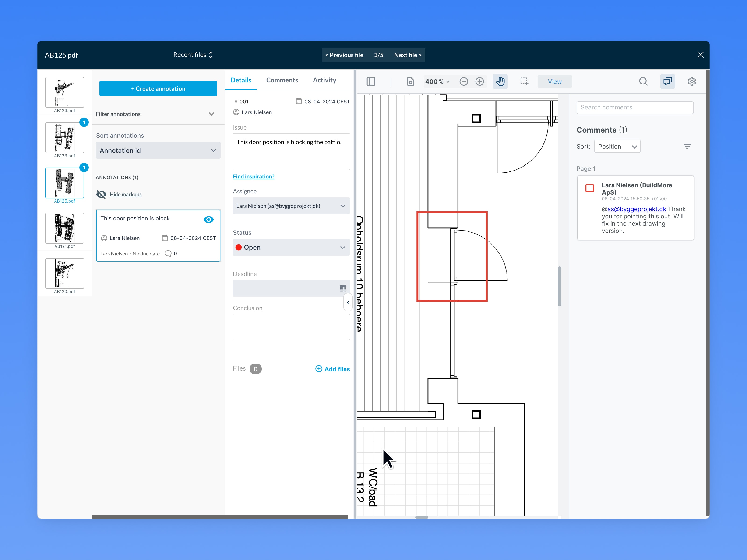Switch to the Comments tab
This screenshot has width=747, height=560.
[x=282, y=80]
